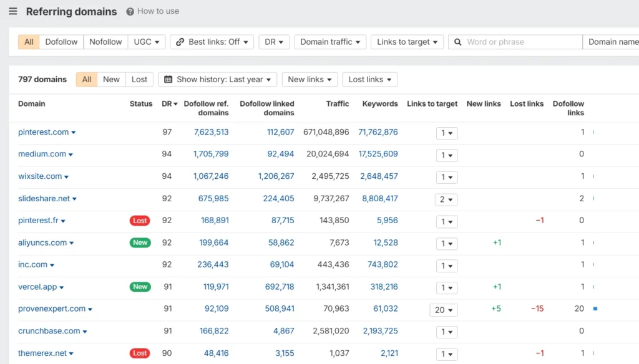Select the New domains tab
Image resolution: width=639 pixels, height=364 pixels.
[x=111, y=79]
